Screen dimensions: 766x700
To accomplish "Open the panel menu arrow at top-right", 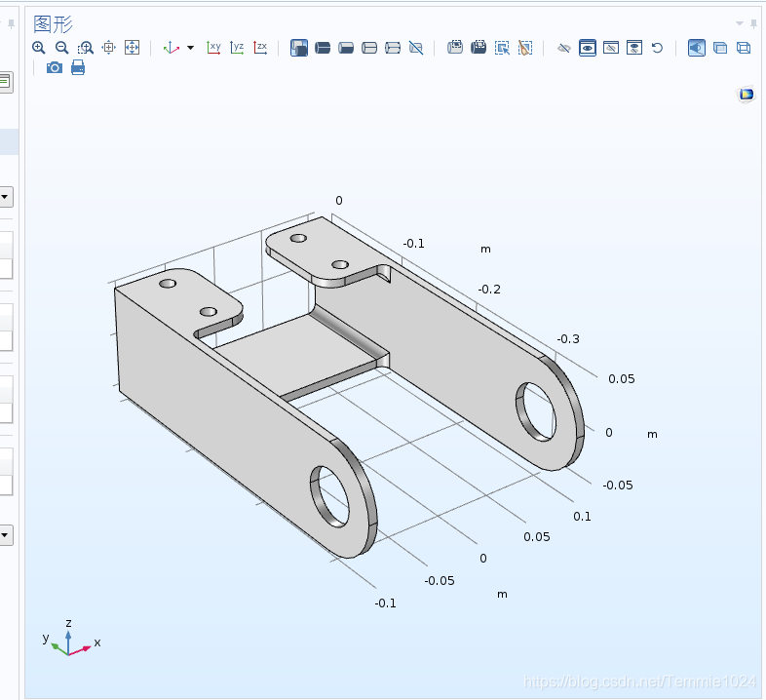I will tap(740, 23).
